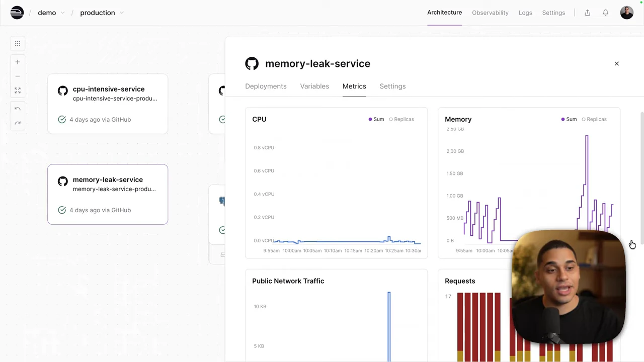The image size is (644, 362).
Task: Click the 10 KB axis label
Action: (x=260, y=306)
